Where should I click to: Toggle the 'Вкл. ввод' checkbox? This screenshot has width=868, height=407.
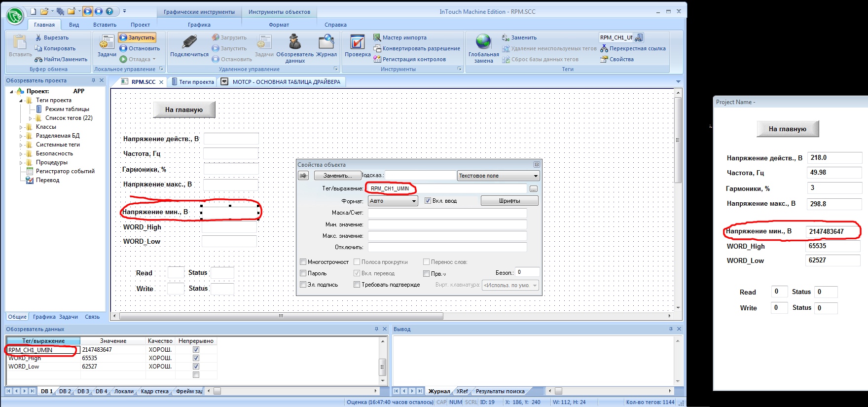pyautogui.click(x=428, y=201)
